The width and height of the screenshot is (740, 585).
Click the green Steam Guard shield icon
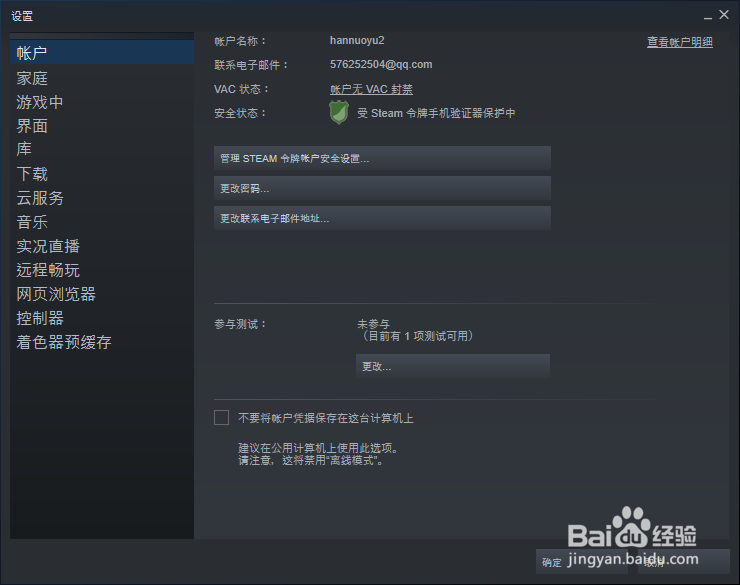[339, 113]
